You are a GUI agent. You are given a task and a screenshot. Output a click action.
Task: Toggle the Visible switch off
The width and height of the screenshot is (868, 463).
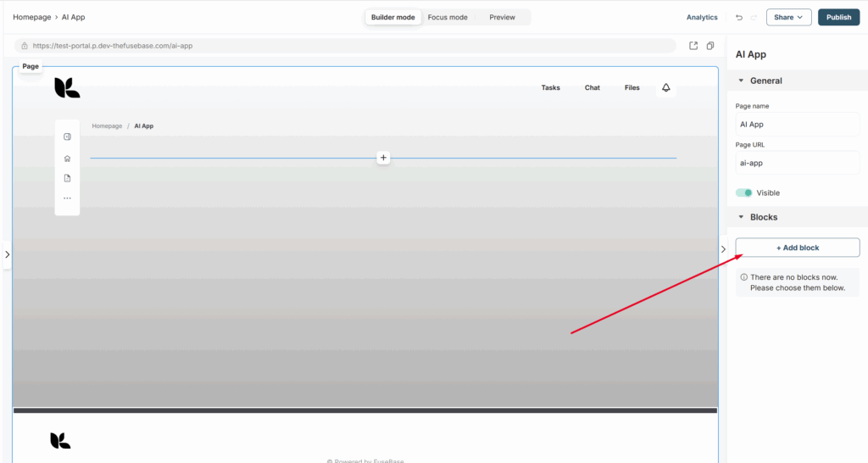coord(744,192)
